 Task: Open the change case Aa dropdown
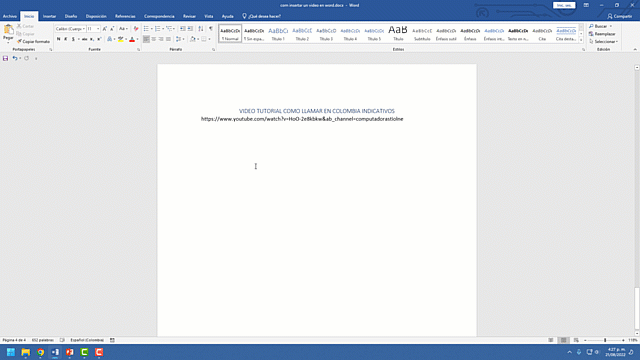[123, 29]
